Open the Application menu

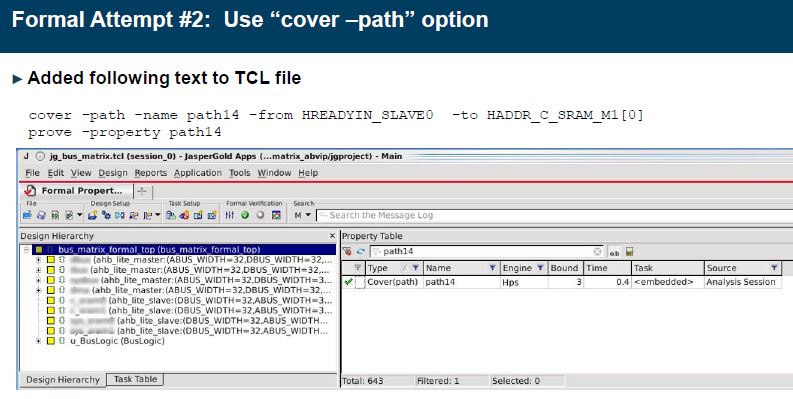pos(198,173)
